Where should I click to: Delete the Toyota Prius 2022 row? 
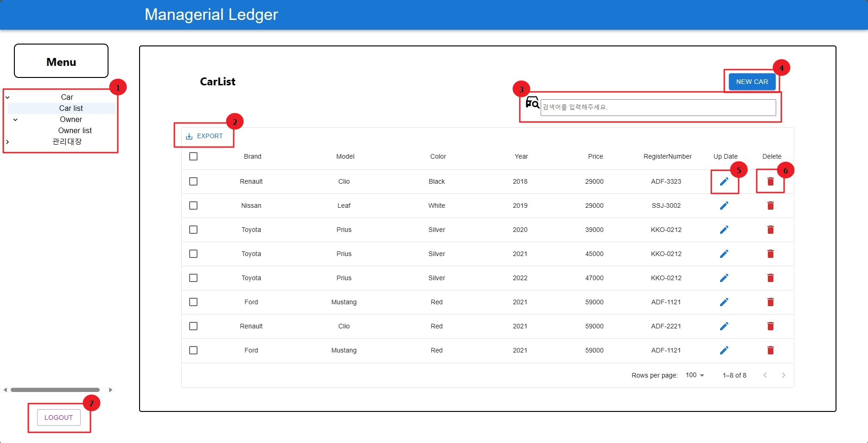pos(770,278)
